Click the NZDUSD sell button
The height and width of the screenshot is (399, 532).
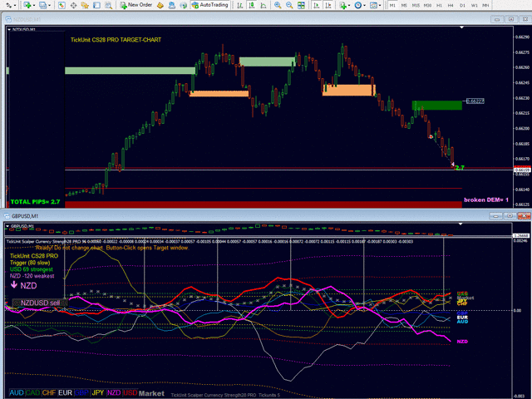pos(40,303)
